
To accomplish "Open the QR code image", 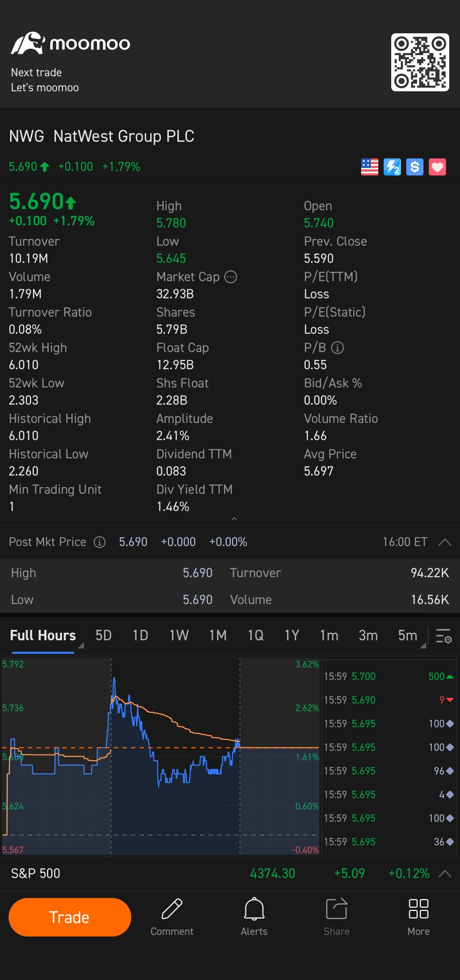I will point(420,62).
